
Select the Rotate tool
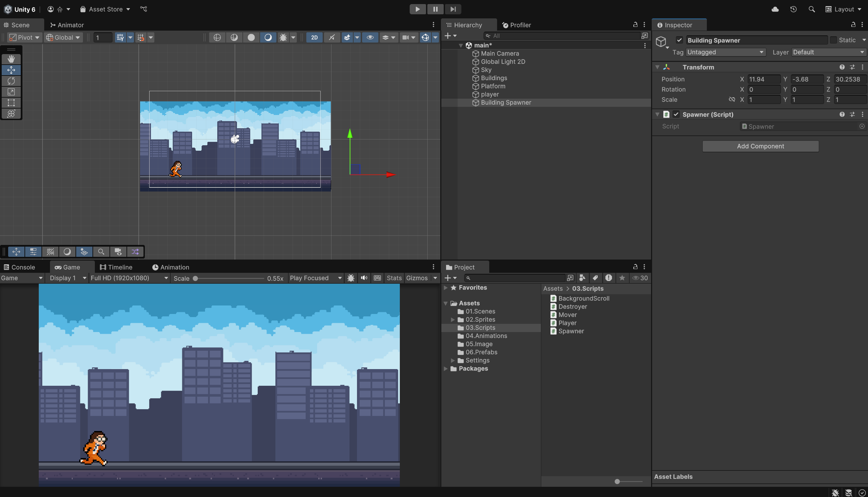click(11, 81)
